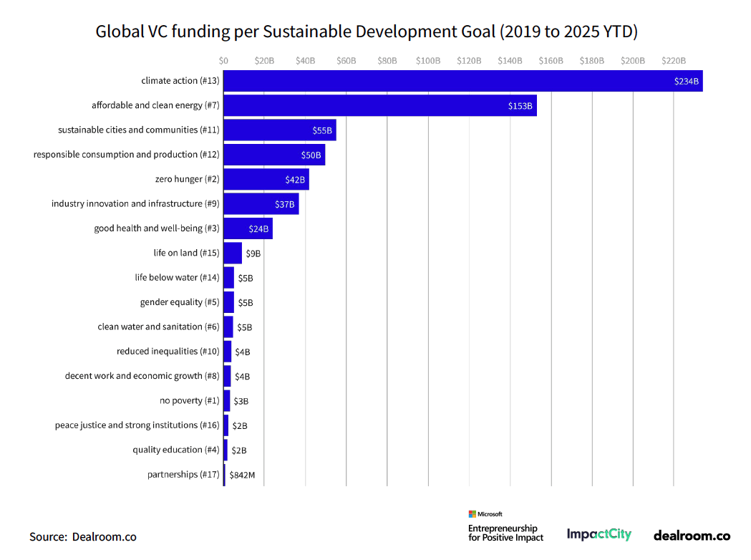Screen dimensions: 751x560
Task: Click the no poverty (#1) label
Action: click(190, 400)
